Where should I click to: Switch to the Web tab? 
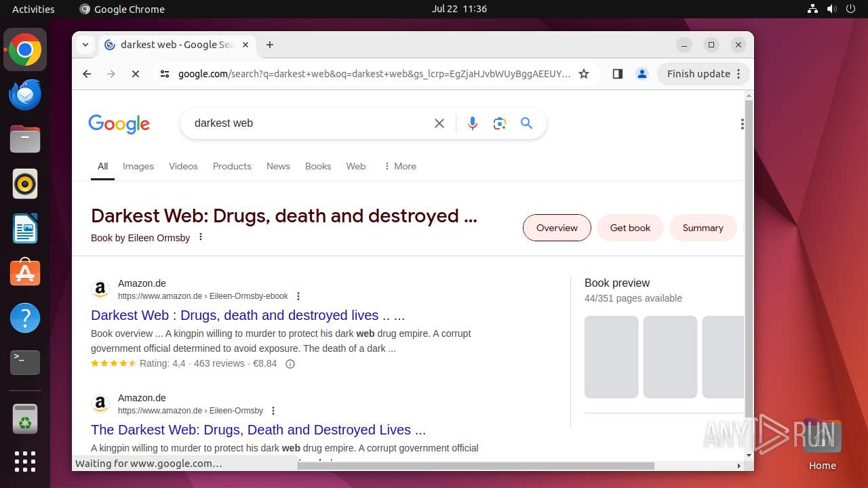click(356, 166)
